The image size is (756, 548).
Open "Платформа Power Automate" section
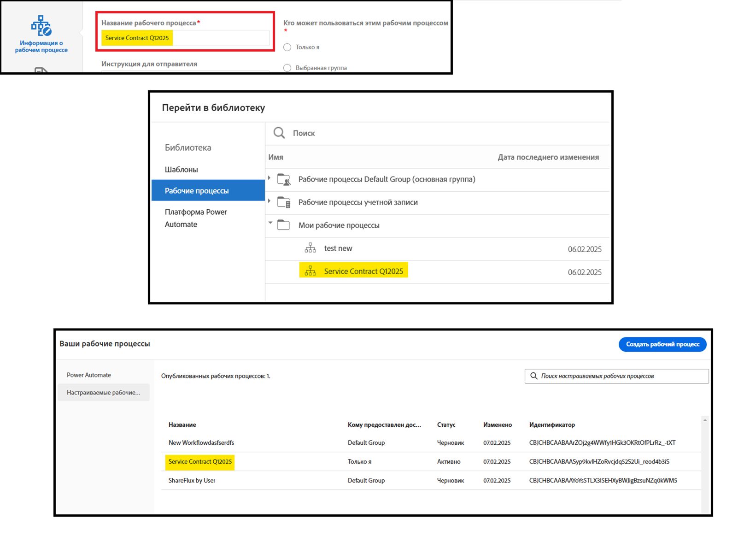pos(196,218)
